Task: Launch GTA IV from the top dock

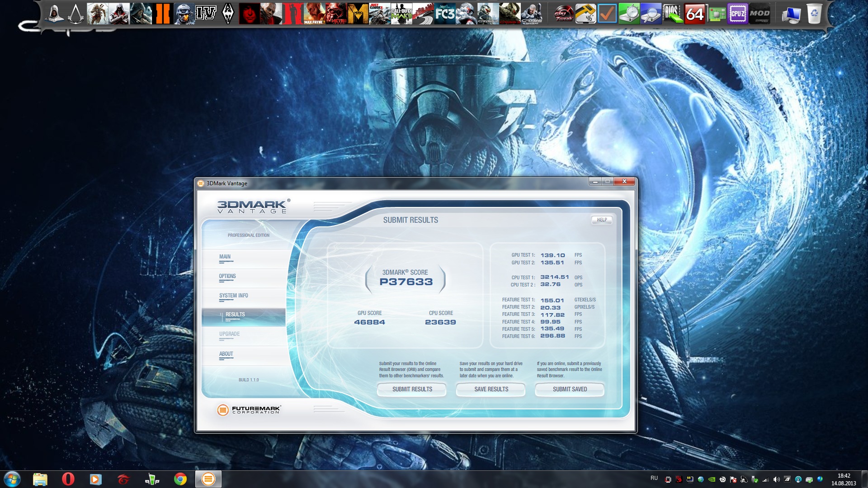Action: point(206,14)
